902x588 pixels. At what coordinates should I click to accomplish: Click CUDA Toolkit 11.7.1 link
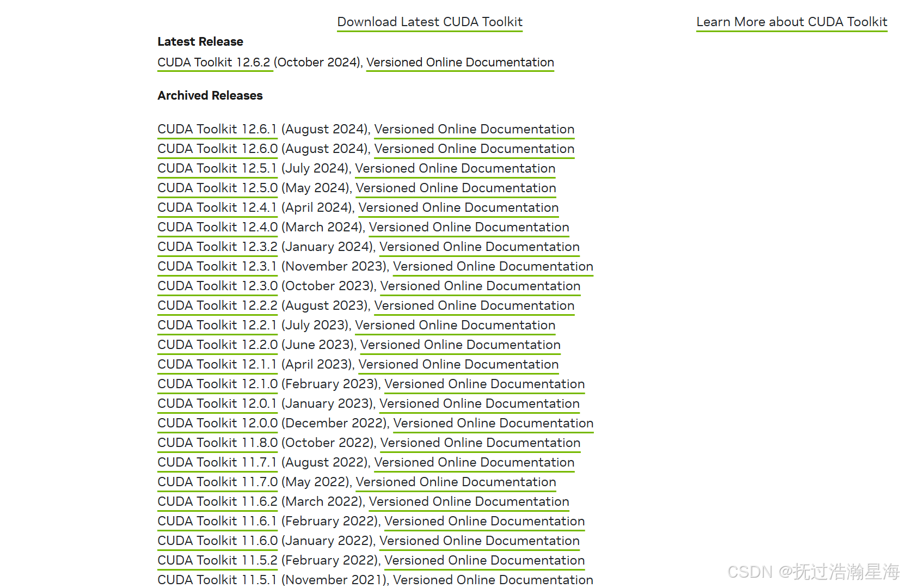coord(217,462)
